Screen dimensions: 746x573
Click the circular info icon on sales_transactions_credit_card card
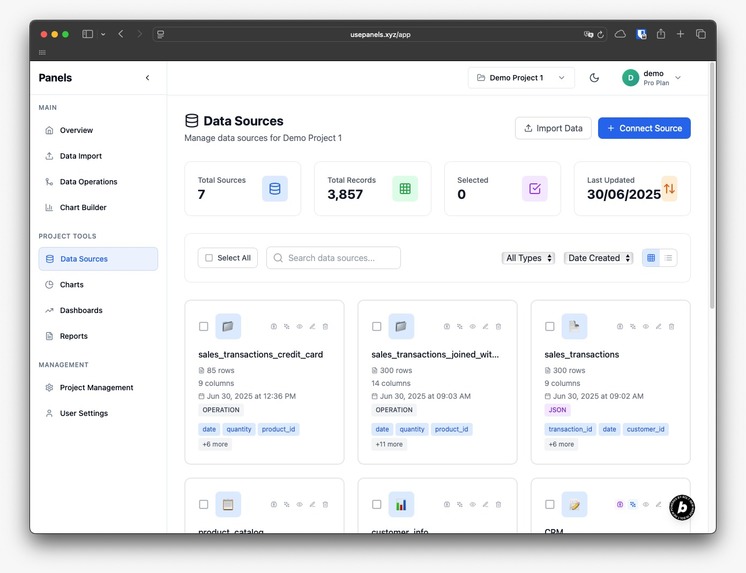coord(274,326)
